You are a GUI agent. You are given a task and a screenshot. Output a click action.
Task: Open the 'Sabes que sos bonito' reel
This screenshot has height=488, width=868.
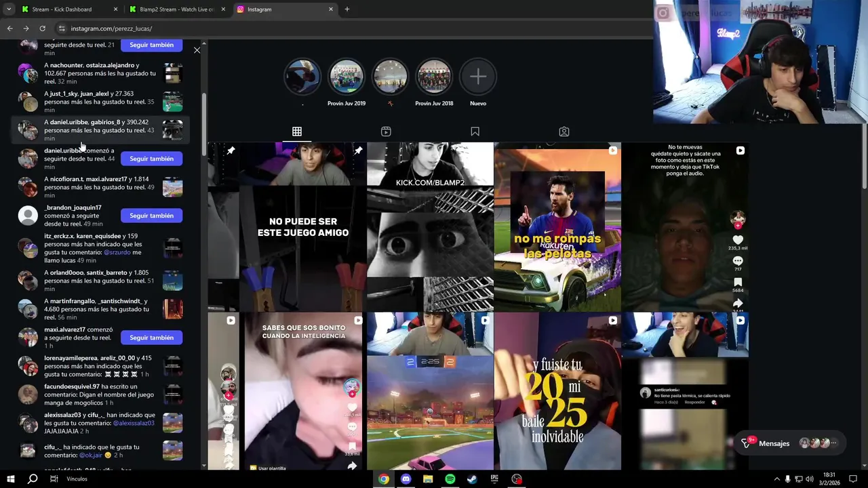pyautogui.click(x=303, y=391)
